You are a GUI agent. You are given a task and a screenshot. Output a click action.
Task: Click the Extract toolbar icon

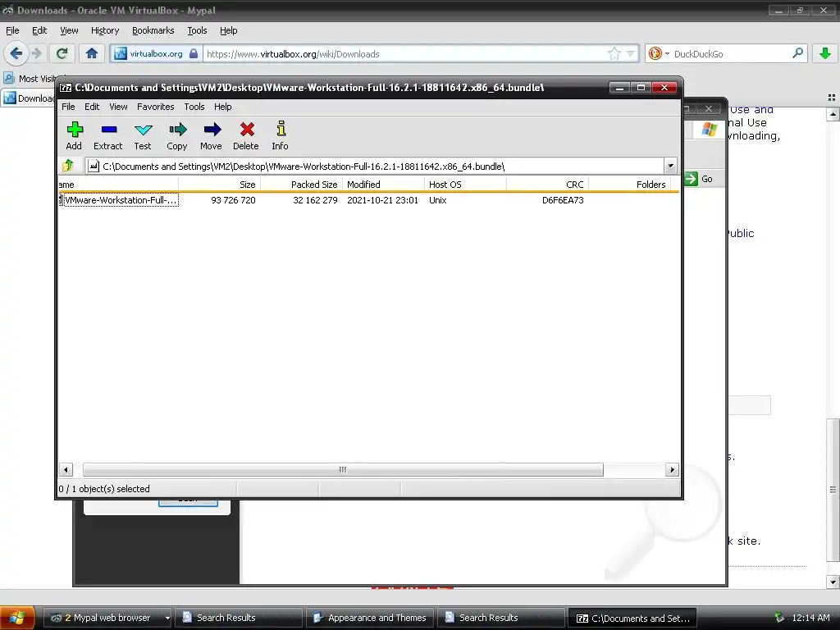108,135
